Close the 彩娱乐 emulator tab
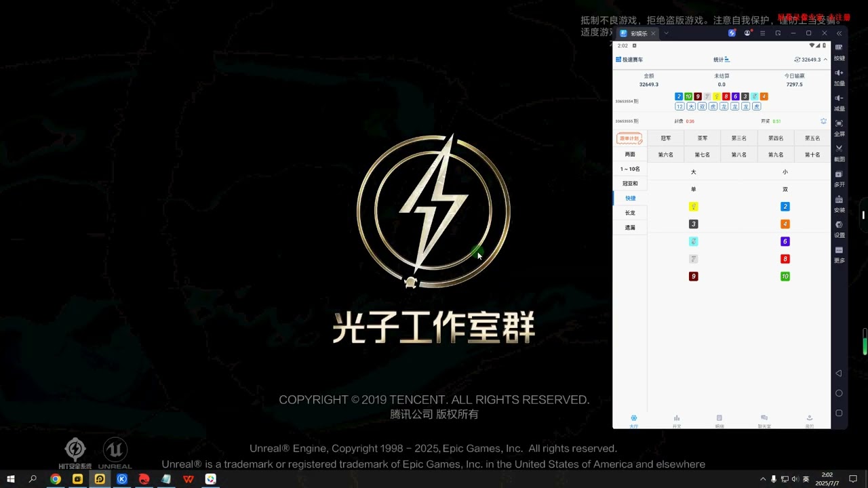 coord(653,33)
